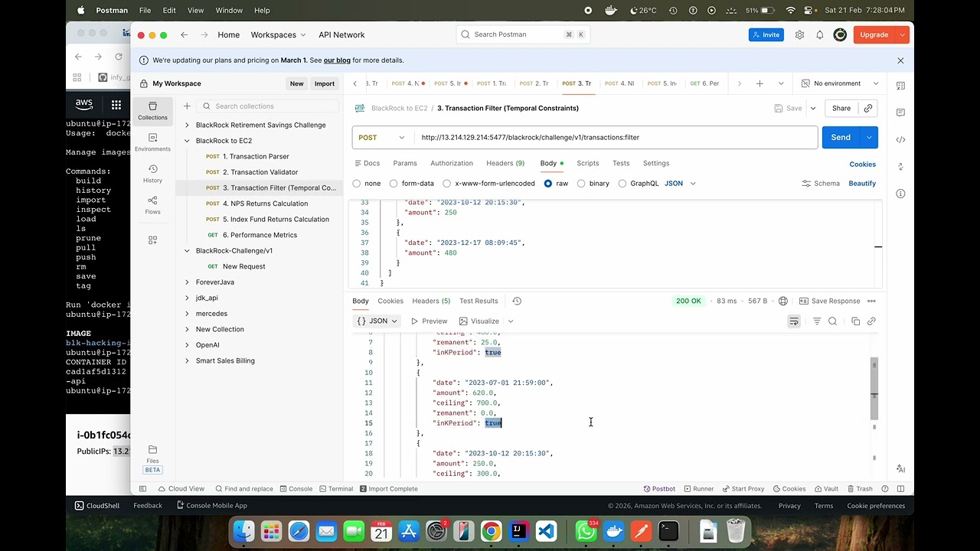The width and height of the screenshot is (980, 551).
Task: Switch to the Scripts tab
Action: (588, 163)
